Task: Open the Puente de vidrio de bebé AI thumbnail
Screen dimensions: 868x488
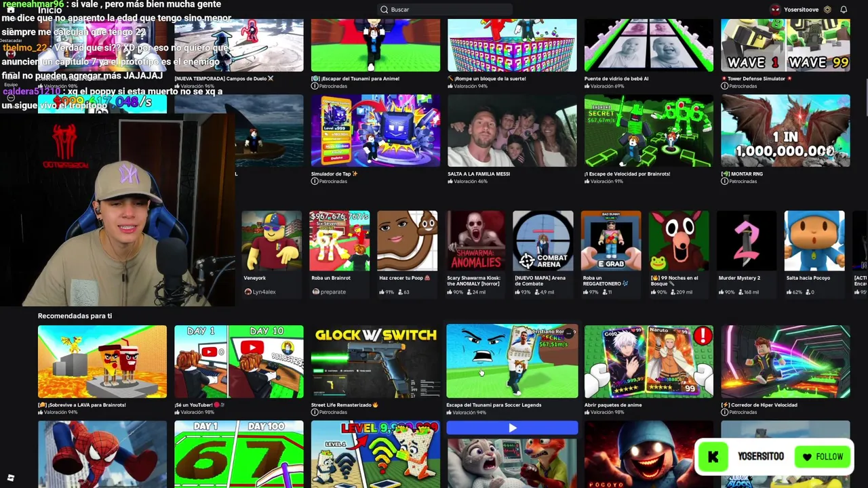Action: click(648, 45)
